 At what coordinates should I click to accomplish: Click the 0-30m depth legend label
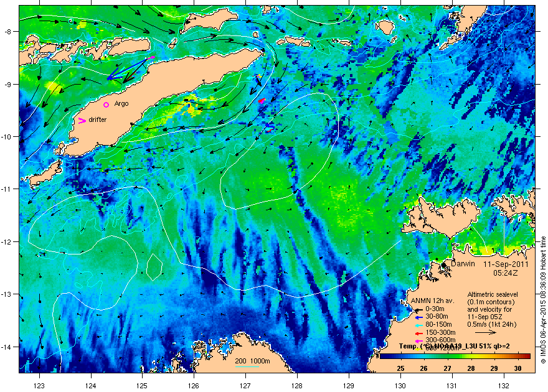pos(435,309)
